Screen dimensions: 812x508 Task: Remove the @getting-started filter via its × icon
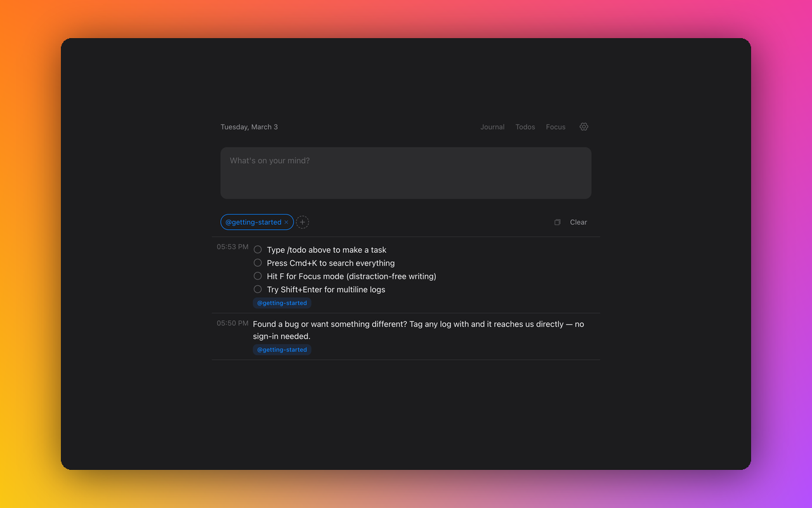[x=286, y=222]
